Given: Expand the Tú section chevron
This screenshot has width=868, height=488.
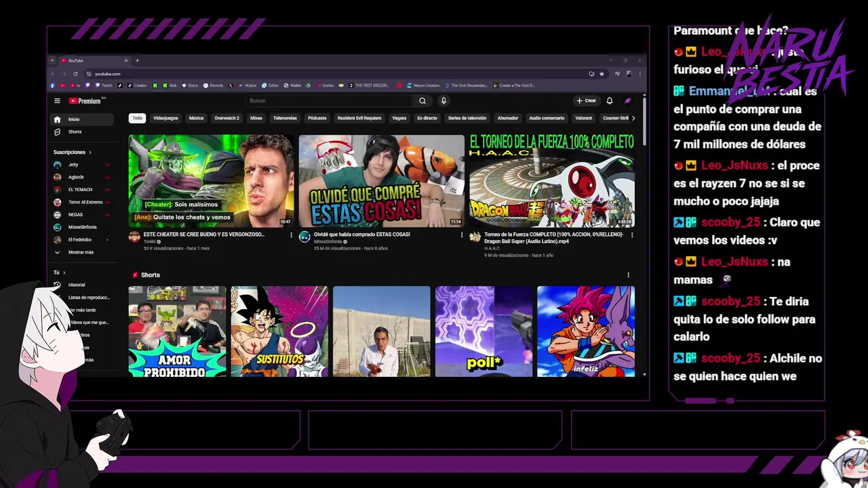Looking at the screenshot, I should coord(64,272).
